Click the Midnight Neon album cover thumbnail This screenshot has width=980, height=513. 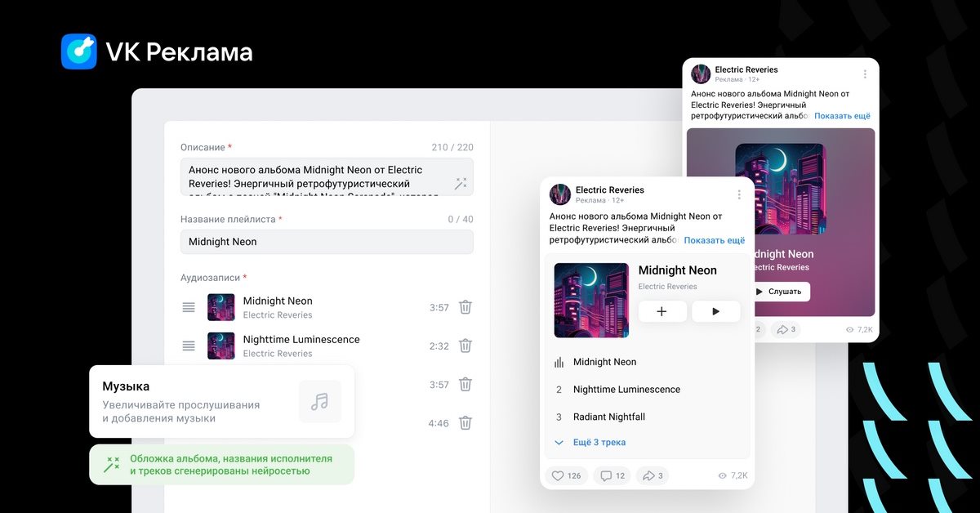tap(591, 300)
